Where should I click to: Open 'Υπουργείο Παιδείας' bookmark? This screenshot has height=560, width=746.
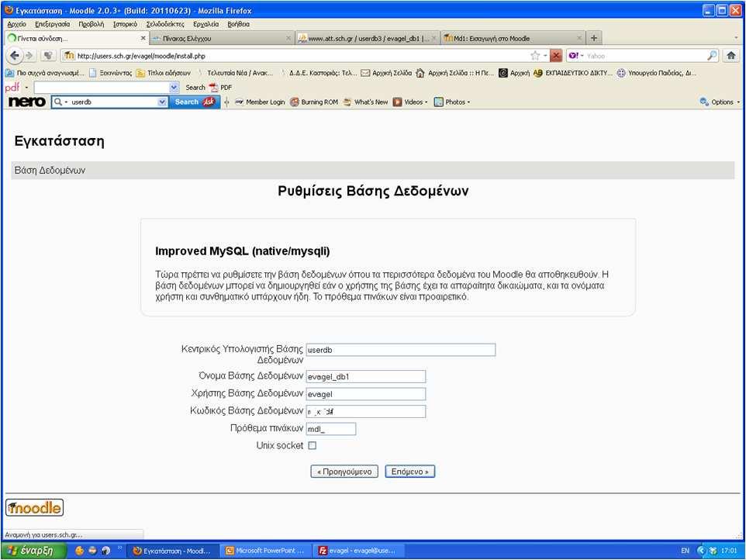656,73
